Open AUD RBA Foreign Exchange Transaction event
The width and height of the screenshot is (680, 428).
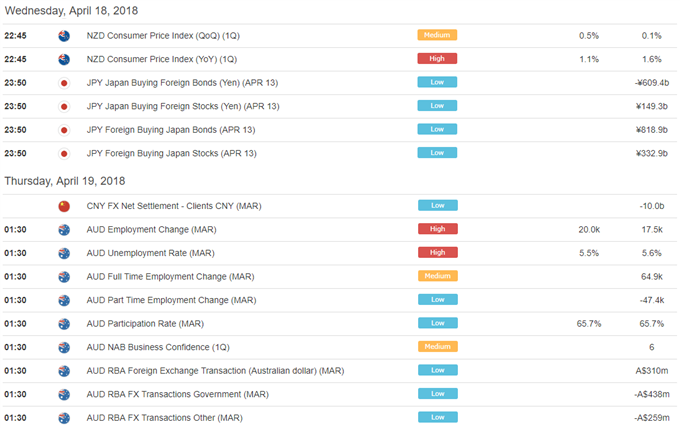(215, 371)
